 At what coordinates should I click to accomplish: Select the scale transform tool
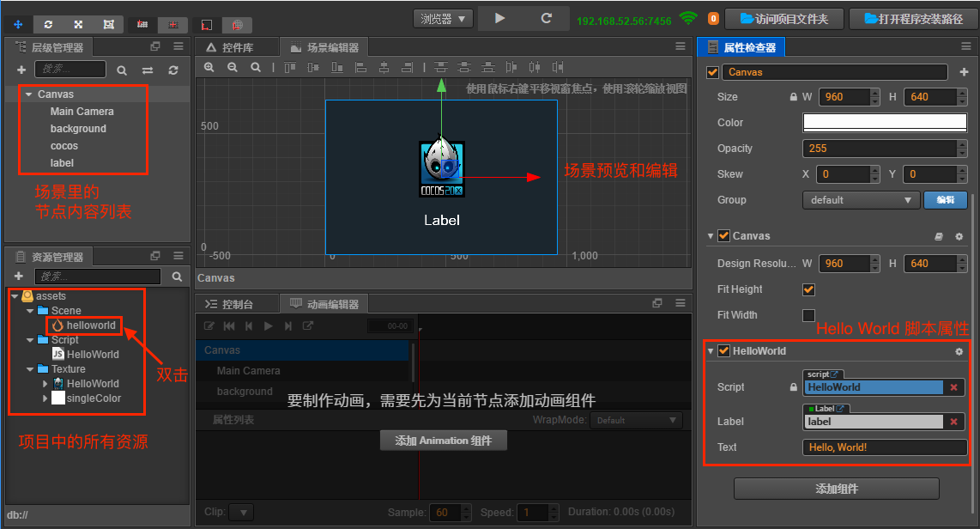[78, 24]
